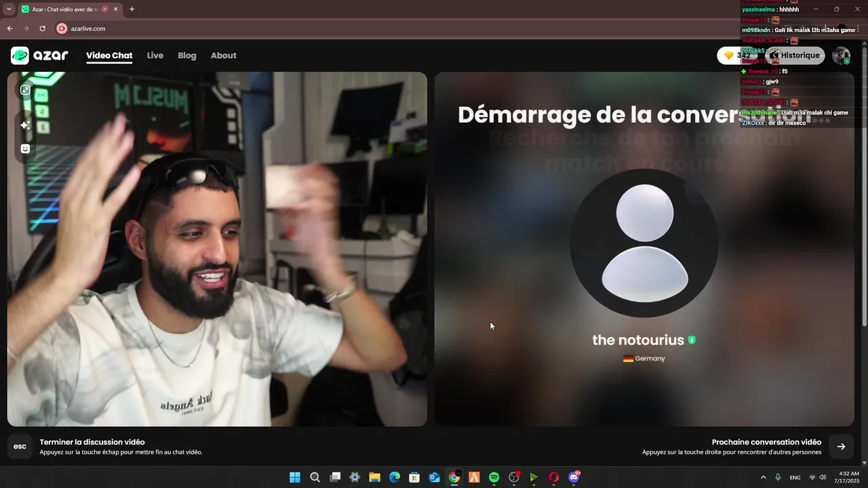Switch to the Live tab

155,56
